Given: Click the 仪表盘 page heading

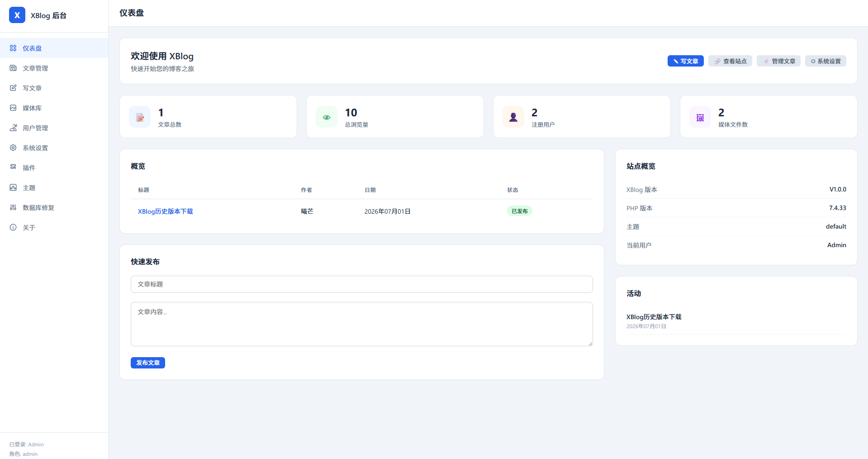Looking at the screenshot, I should (132, 13).
